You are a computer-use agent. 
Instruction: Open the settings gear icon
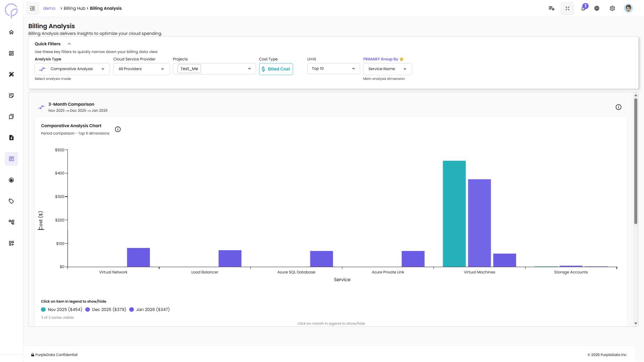tap(612, 8)
